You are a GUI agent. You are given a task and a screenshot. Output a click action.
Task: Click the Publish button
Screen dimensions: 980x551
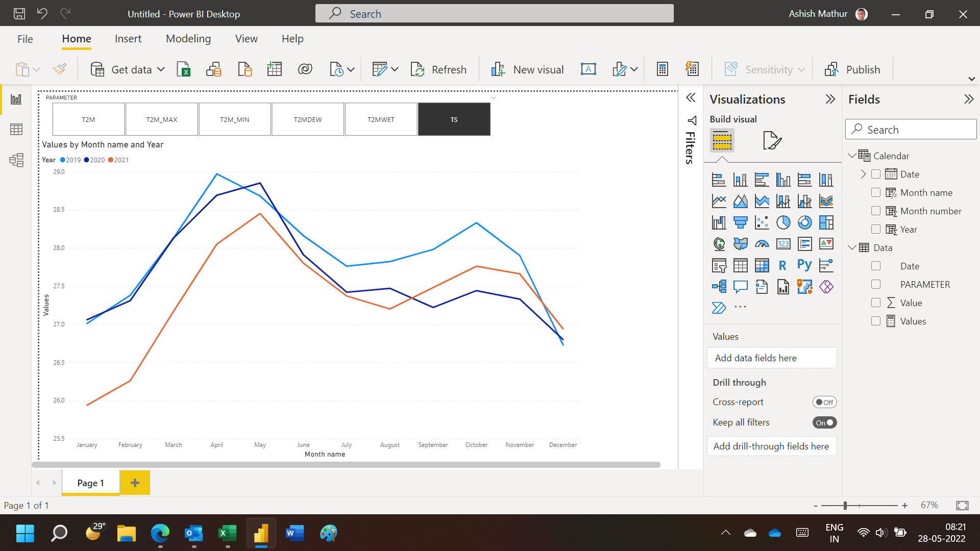(852, 69)
